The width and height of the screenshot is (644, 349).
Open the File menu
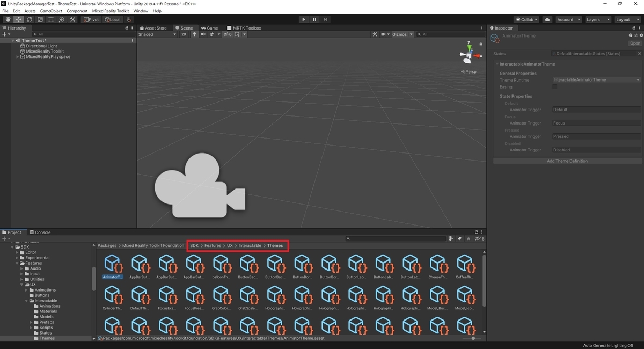(x=5, y=11)
